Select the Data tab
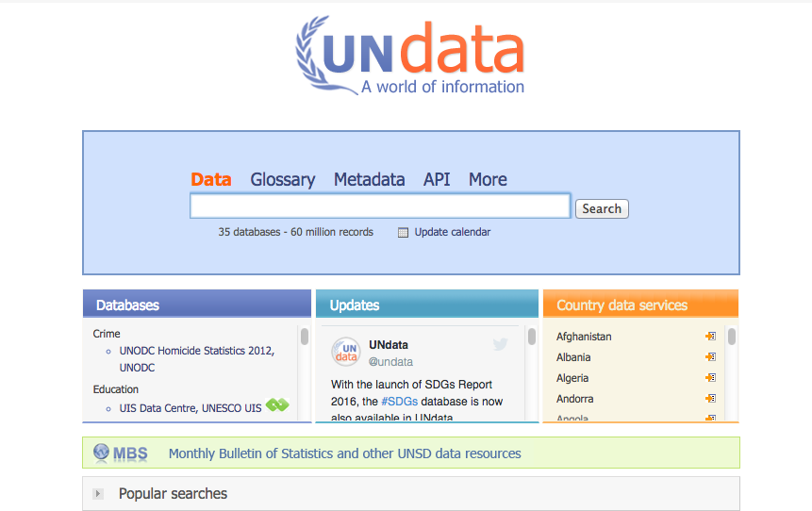Screen dimensions: 812x511 210,179
